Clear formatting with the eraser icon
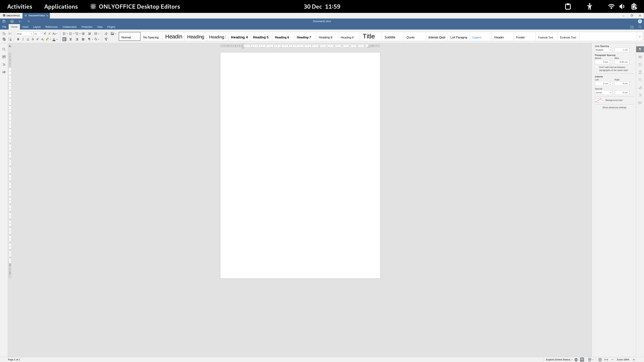 pyautogui.click(x=106, y=34)
